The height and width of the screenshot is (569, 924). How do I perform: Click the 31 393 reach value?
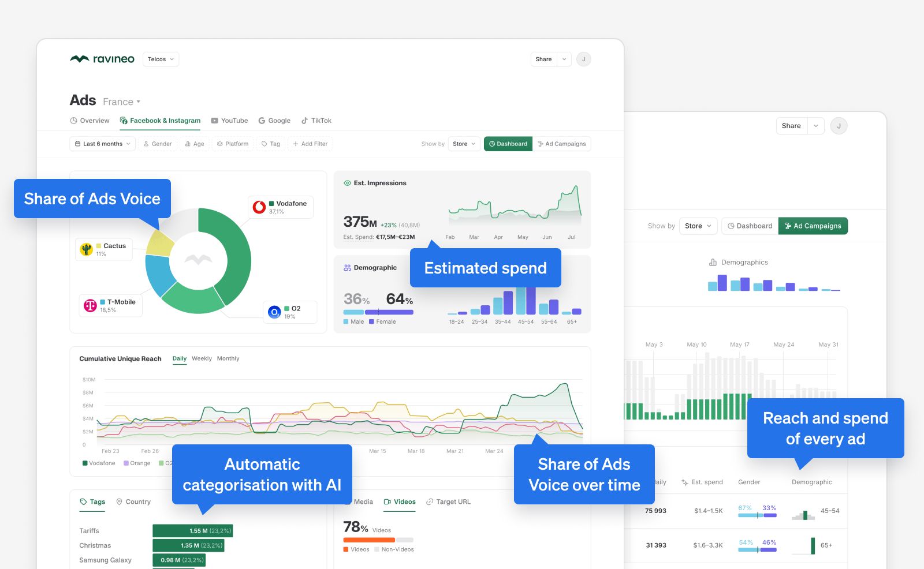pos(656,545)
